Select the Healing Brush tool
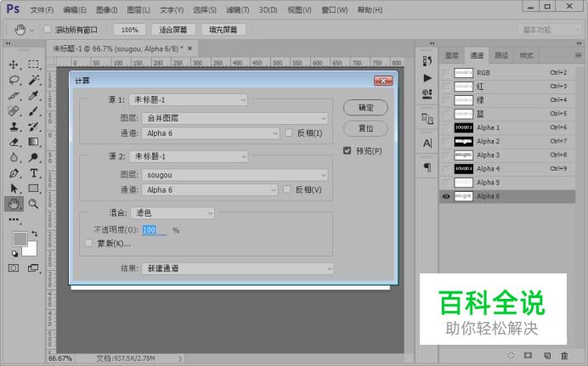 point(14,111)
